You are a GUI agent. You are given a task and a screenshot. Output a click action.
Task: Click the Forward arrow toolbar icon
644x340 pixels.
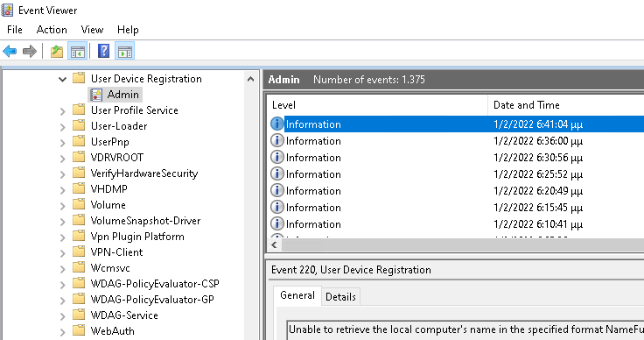(x=29, y=52)
